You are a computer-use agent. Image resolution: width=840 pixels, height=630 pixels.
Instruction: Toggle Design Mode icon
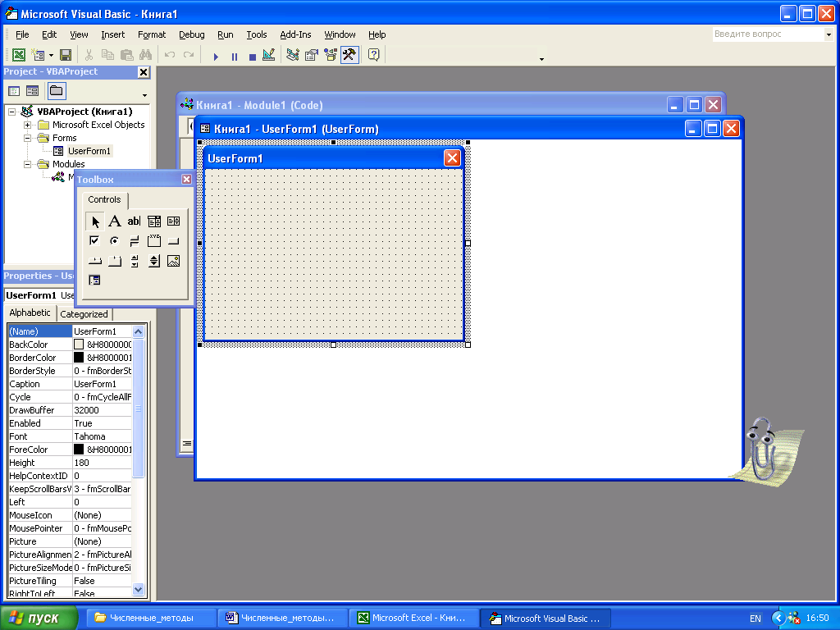tap(269, 55)
